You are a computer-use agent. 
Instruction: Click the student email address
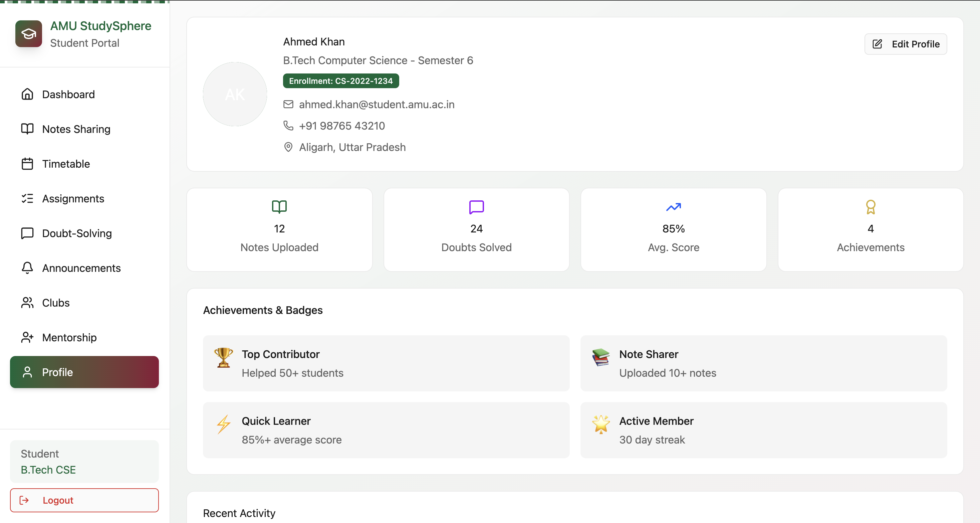tap(376, 104)
